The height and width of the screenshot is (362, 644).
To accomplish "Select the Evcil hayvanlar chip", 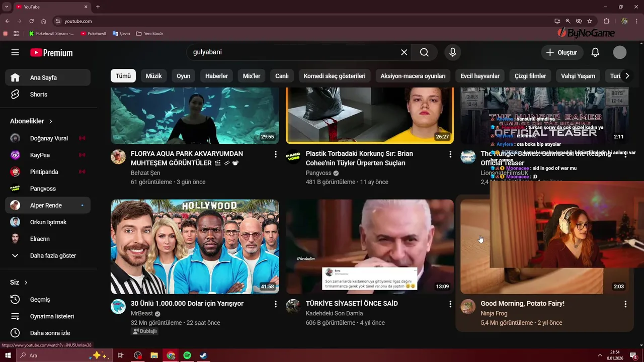I will click(480, 76).
